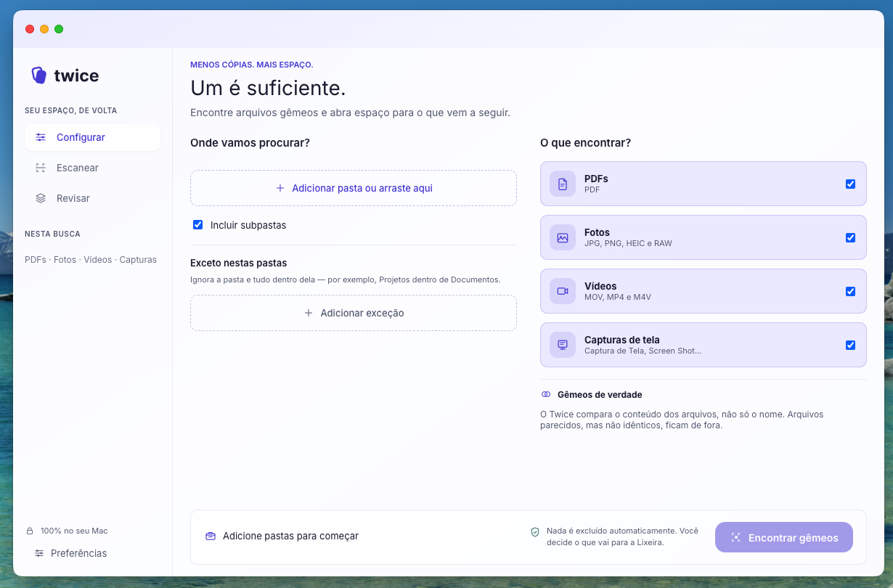Switch to the Revisar section
Screen dimensions: 893x588
coord(93,198)
